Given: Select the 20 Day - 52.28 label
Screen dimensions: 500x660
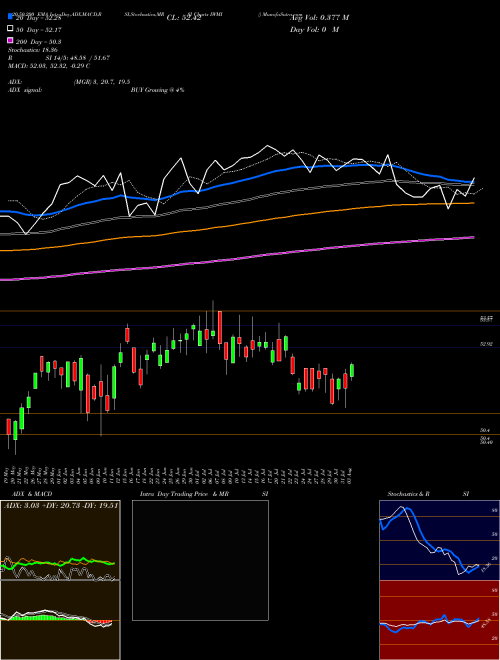Looking at the screenshot, I should (x=39, y=18).
